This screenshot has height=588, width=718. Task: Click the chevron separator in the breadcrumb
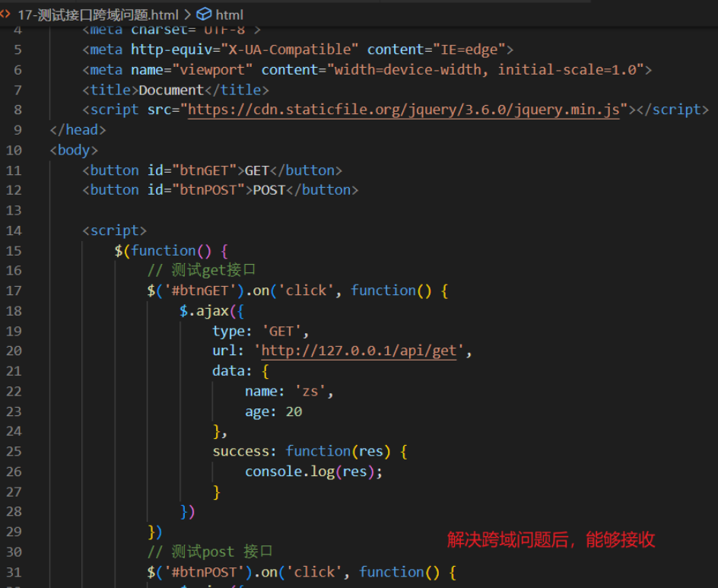[x=187, y=15]
